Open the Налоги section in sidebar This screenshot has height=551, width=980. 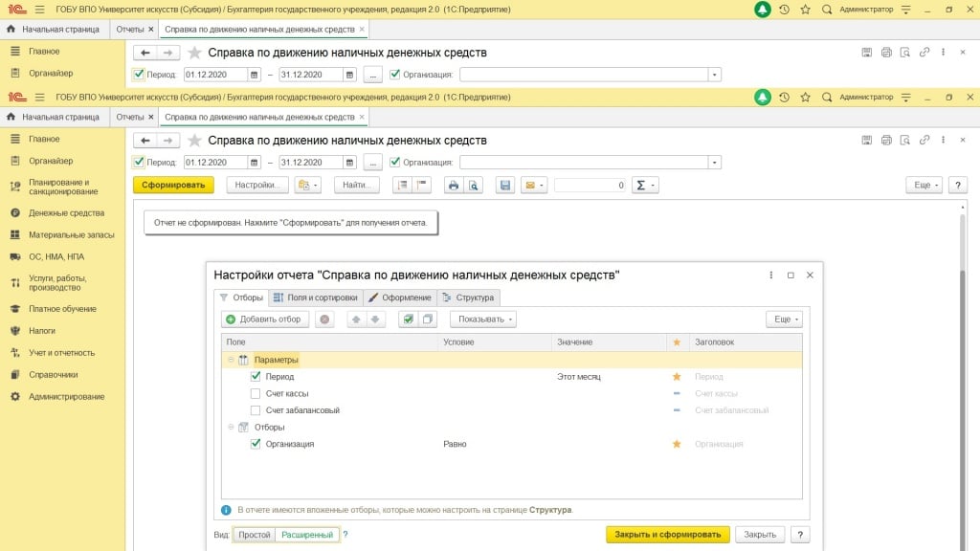pos(42,330)
